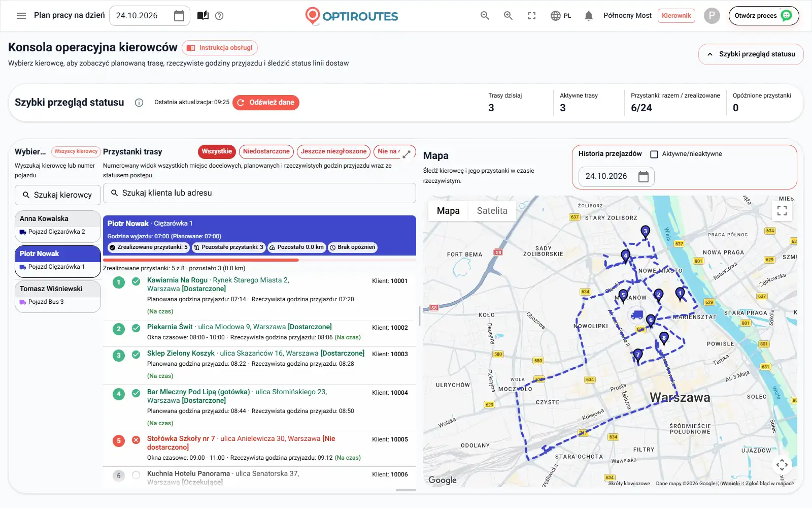Open calendar icon in Historia przejazdów date
The width and height of the screenshot is (812, 508).
(x=644, y=177)
